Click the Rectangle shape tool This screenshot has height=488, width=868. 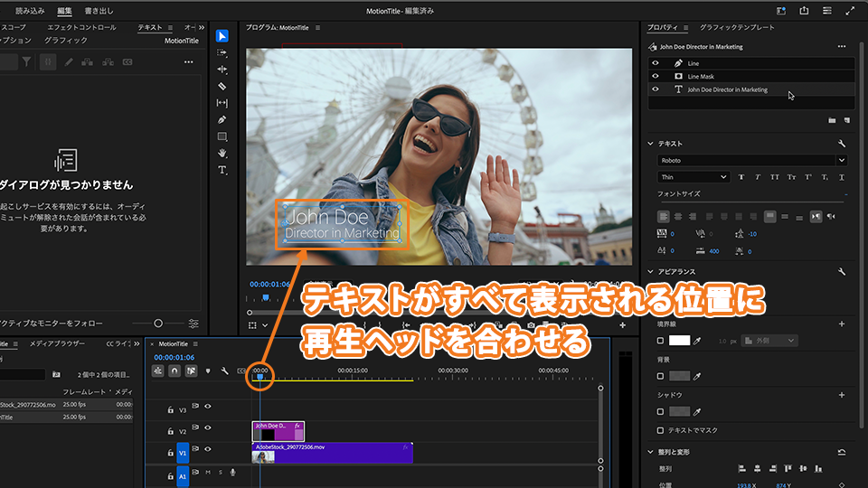222,136
